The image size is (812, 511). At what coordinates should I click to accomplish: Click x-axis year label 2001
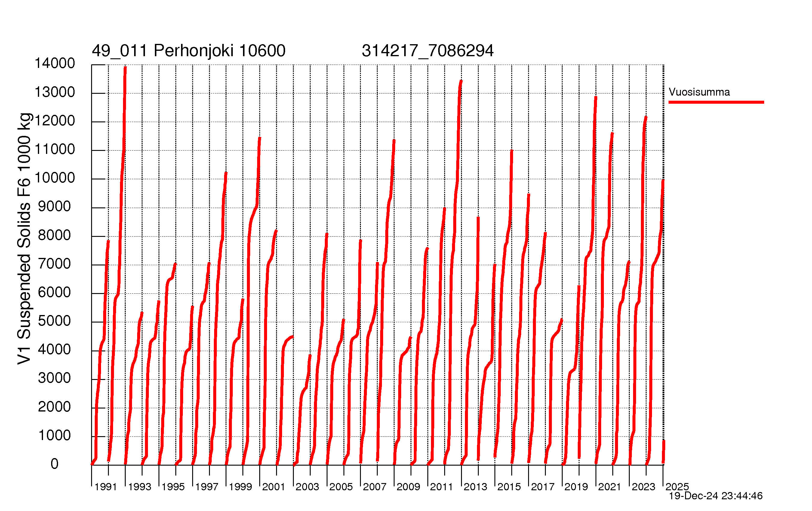(x=273, y=487)
